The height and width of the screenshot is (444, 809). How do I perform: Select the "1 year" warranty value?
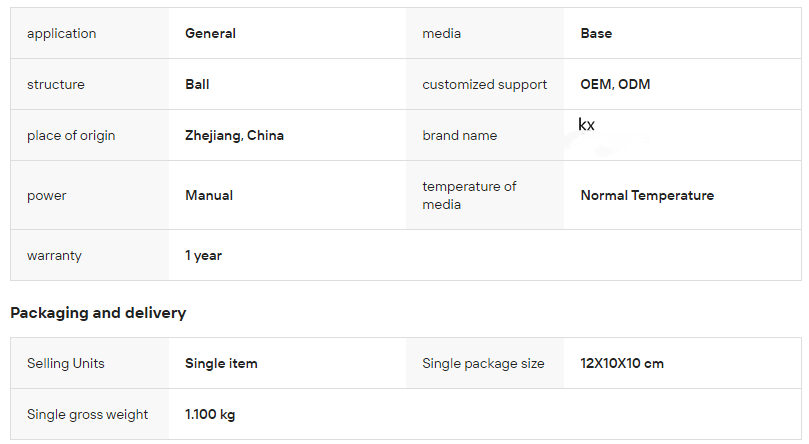pyautogui.click(x=203, y=256)
